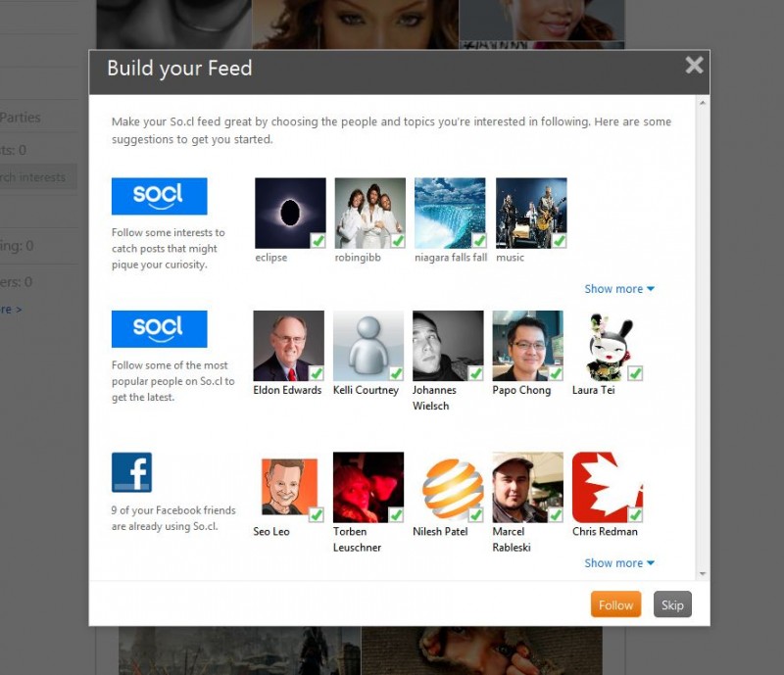Viewport: 784px width, 675px height.
Task: Select Marcel Rableski profile photo
Action: pos(527,488)
